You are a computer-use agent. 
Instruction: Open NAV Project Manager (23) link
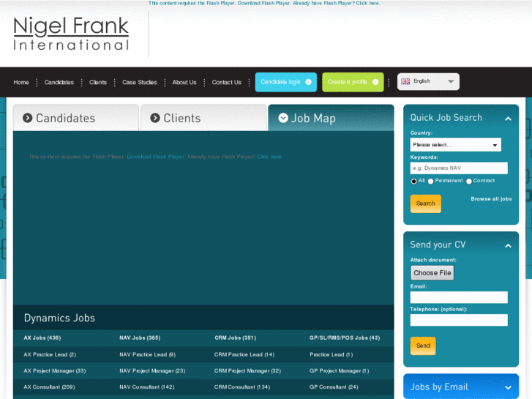coord(152,371)
